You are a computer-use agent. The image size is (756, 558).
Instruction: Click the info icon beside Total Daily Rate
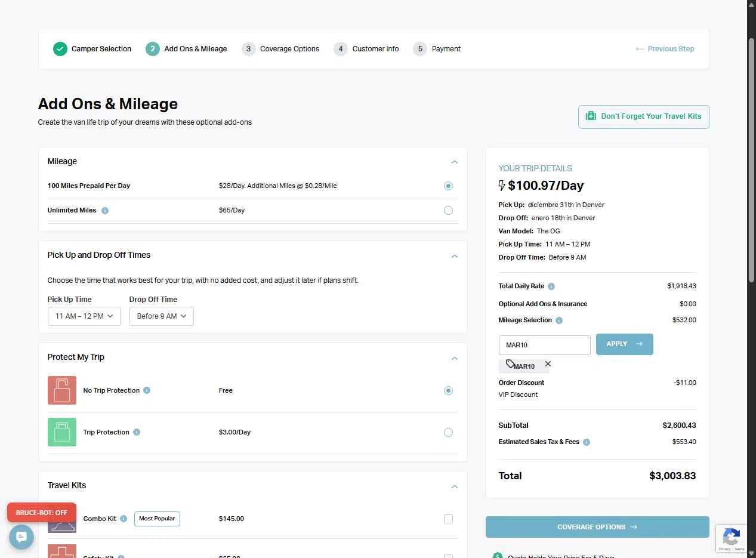pos(551,286)
